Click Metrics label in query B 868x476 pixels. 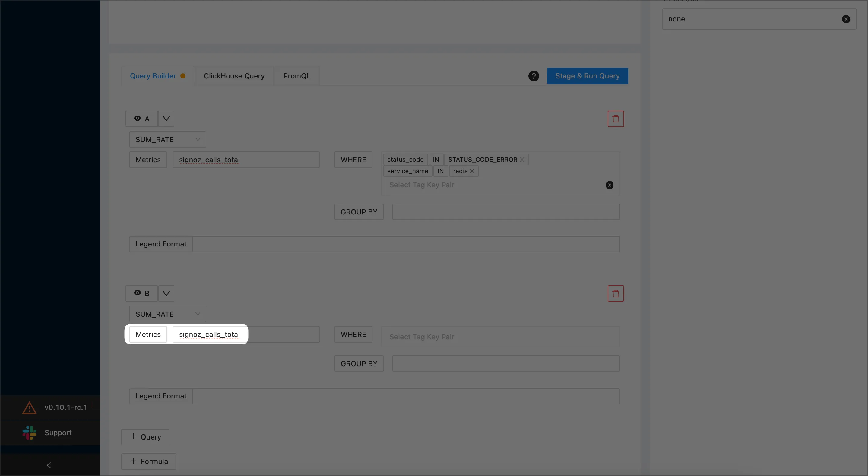[148, 334]
